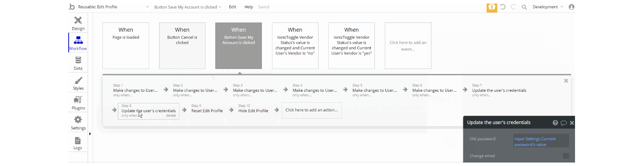Click here to add an action

click(311, 110)
